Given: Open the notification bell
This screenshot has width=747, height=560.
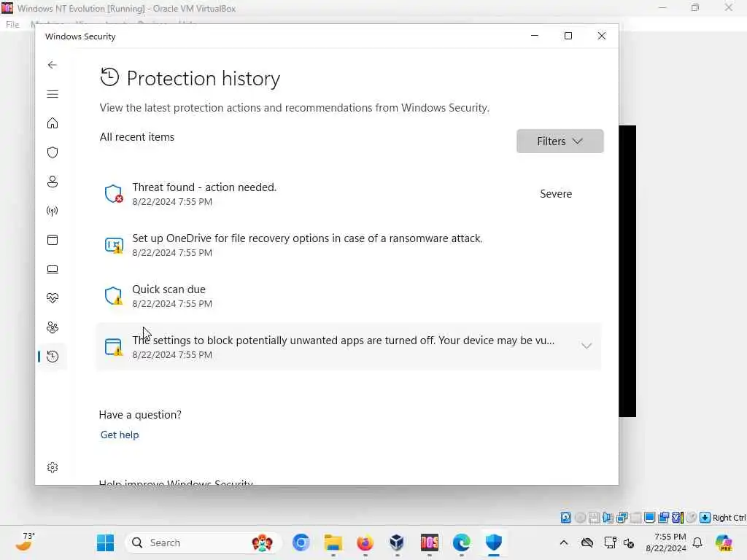Looking at the screenshot, I should coord(697,542).
